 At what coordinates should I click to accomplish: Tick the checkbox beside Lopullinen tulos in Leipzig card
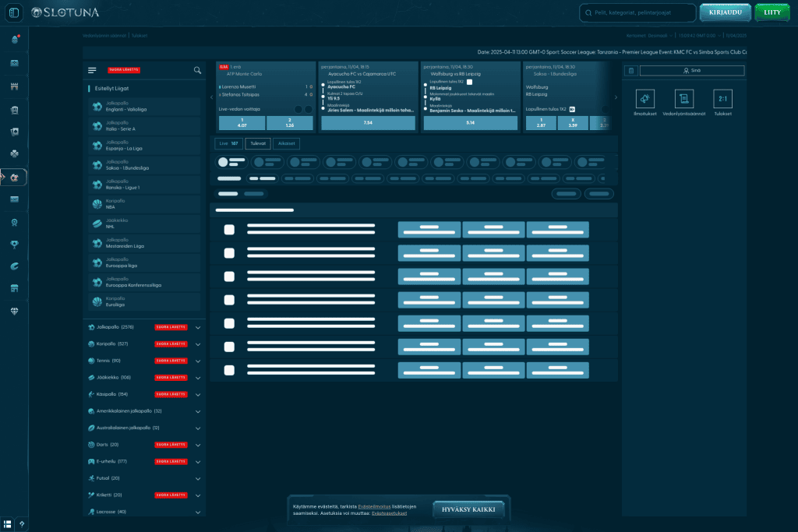pos(469,82)
